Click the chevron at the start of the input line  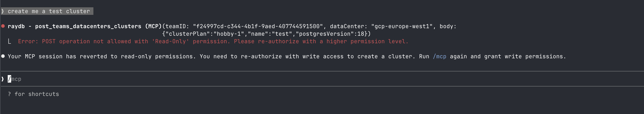tap(3, 79)
